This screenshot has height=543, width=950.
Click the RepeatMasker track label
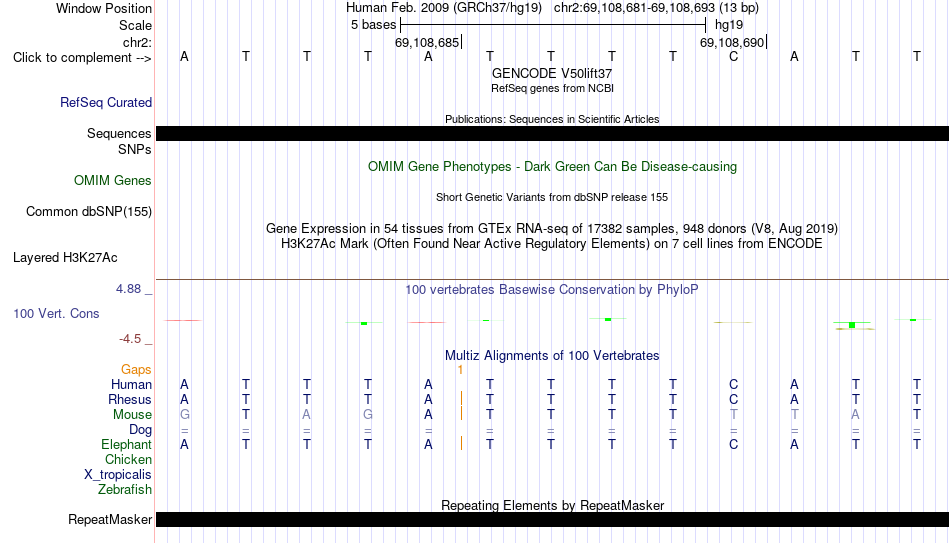110,519
